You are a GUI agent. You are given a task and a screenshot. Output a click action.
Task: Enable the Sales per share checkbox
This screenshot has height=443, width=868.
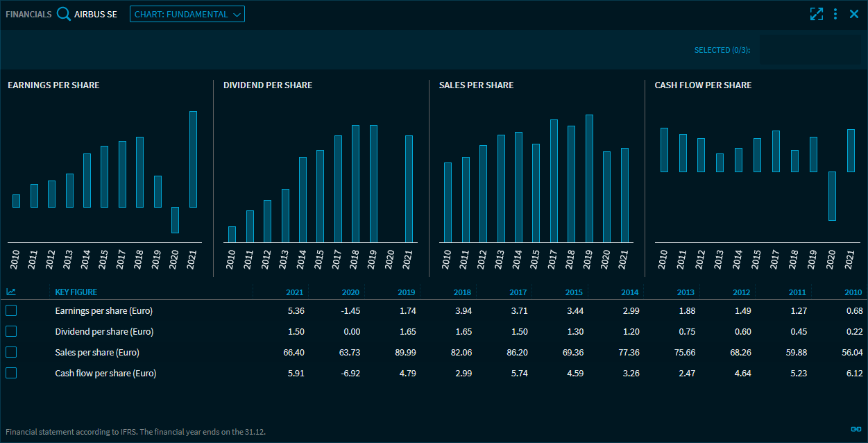click(x=11, y=352)
